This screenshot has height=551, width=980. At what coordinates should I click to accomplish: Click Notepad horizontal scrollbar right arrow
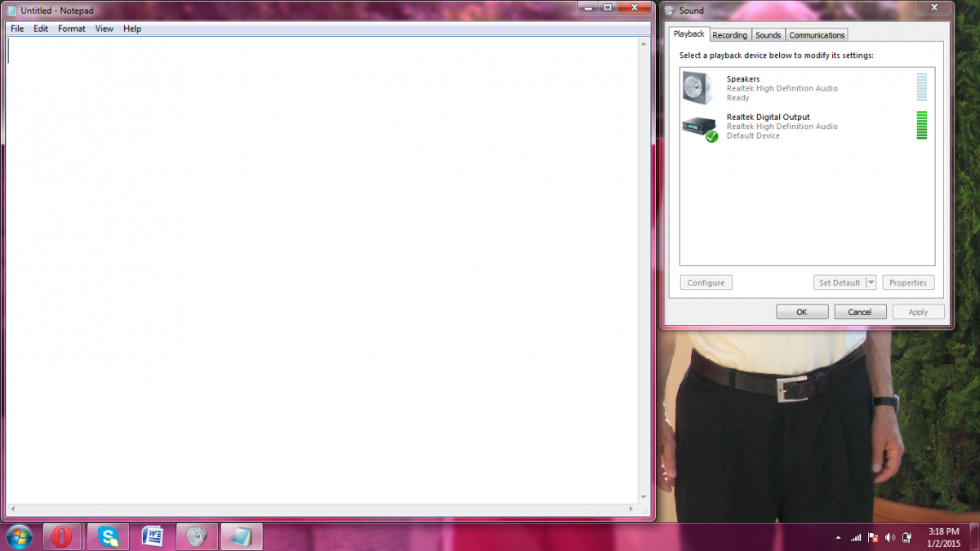pyautogui.click(x=633, y=508)
